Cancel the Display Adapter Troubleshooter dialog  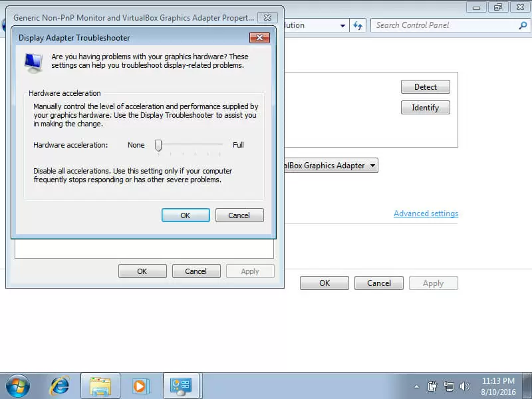[239, 215]
